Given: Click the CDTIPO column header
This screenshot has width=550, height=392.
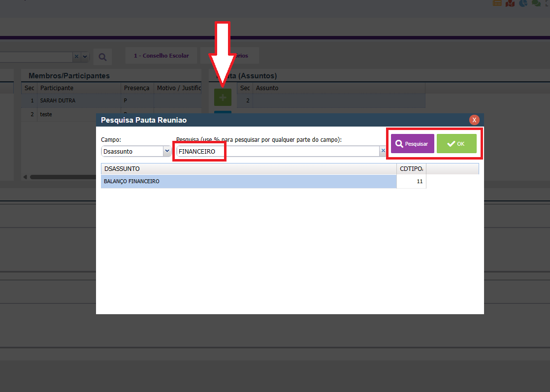Looking at the screenshot, I should pos(411,169).
